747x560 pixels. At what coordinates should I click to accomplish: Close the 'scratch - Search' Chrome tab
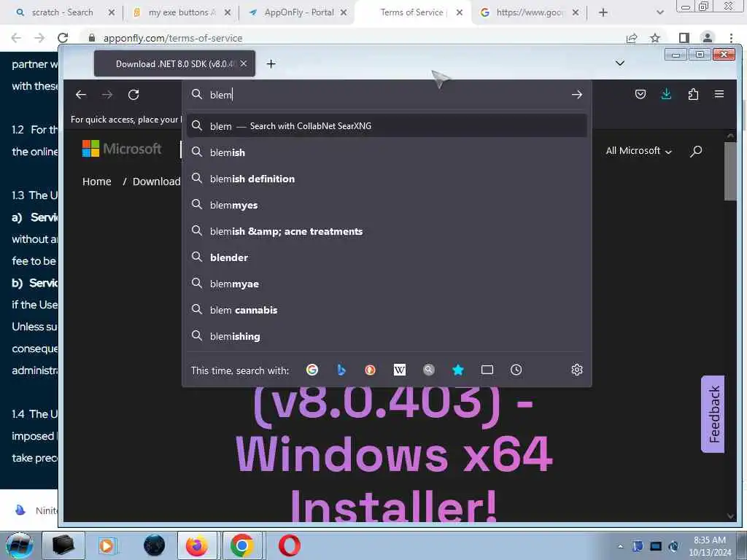[112, 12]
